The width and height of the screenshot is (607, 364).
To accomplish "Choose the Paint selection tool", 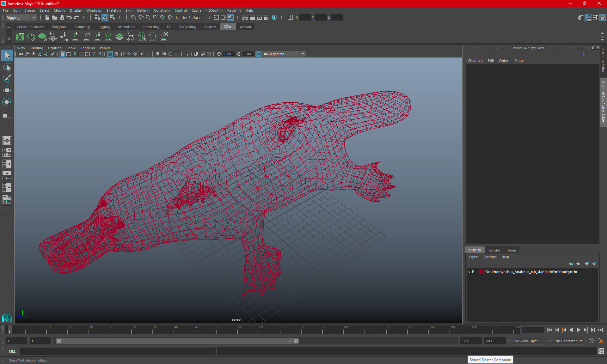I will coord(7,79).
